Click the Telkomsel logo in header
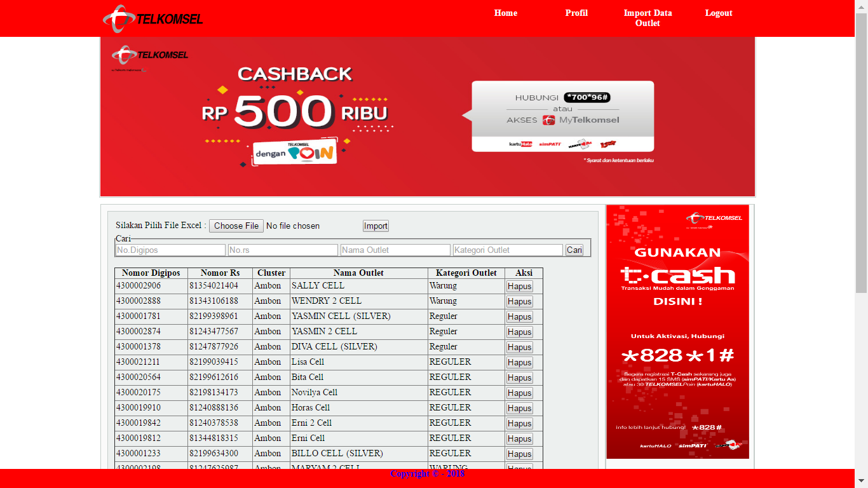Viewport: 868px width, 488px height. 153,18
